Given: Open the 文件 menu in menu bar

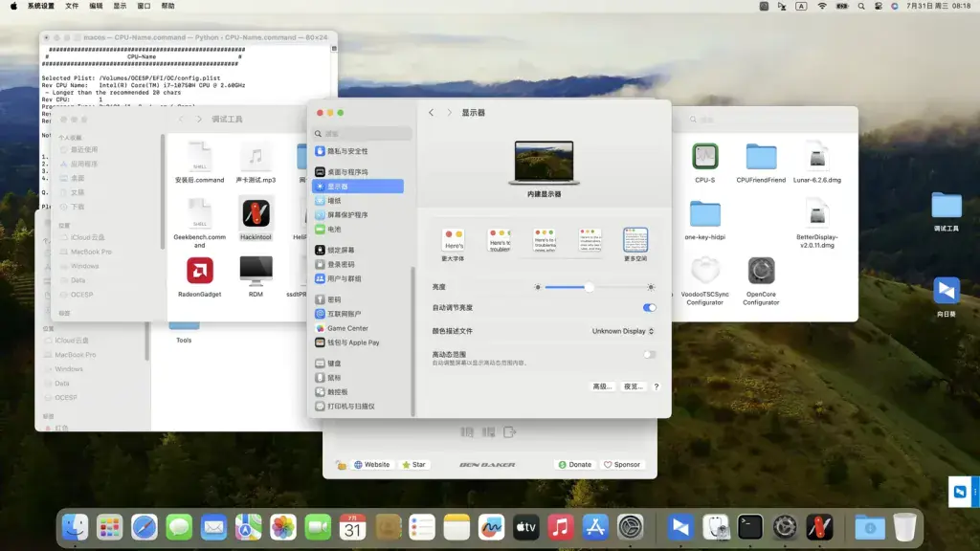Looking at the screenshot, I should [72, 7].
